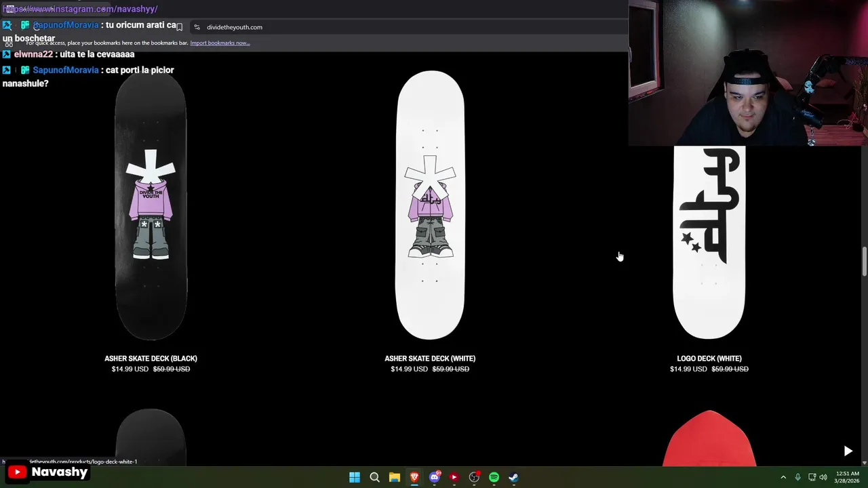This screenshot has height=488, width=868.
Task: Click the microphone tray icon
Action: (797, 477)
